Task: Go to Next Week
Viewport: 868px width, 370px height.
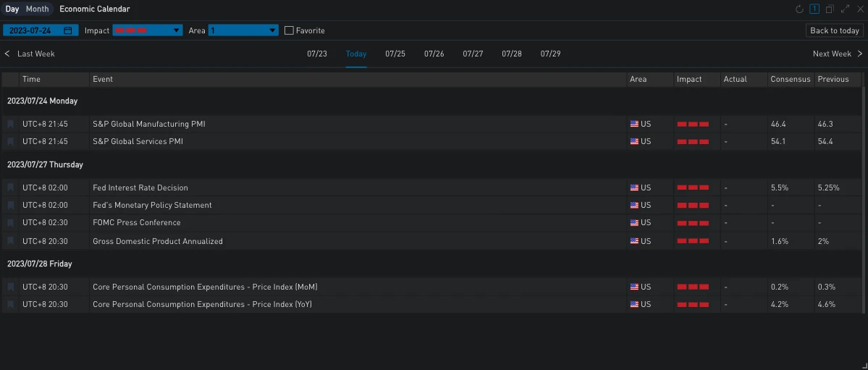Action: coord(838,54)
